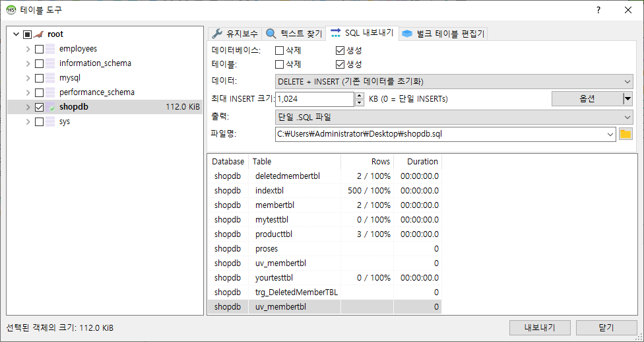The width and height of the screenshot is (644, 342).
Task: Browse for output file with folder icon
Action: coord(626,134)
